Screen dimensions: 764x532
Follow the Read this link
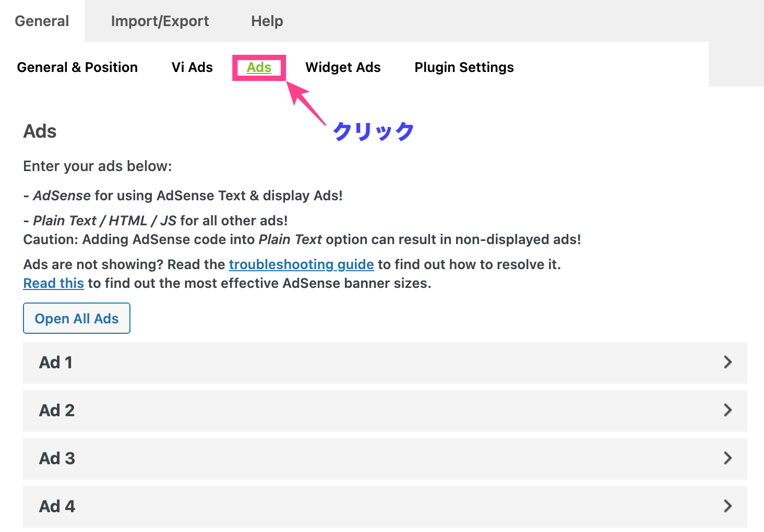[54, 283]
